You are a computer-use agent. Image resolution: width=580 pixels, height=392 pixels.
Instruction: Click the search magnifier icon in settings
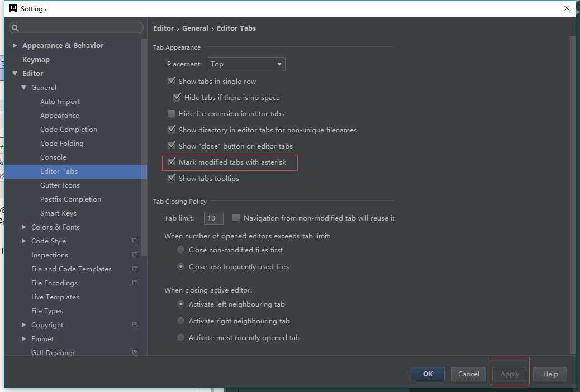[x=15, y=28]
